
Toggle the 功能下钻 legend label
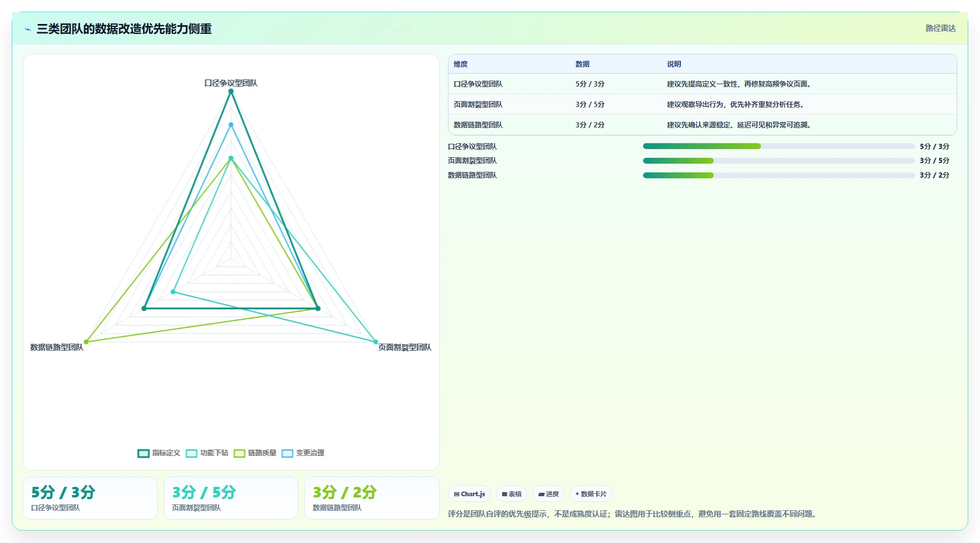[x=214, y=453]
